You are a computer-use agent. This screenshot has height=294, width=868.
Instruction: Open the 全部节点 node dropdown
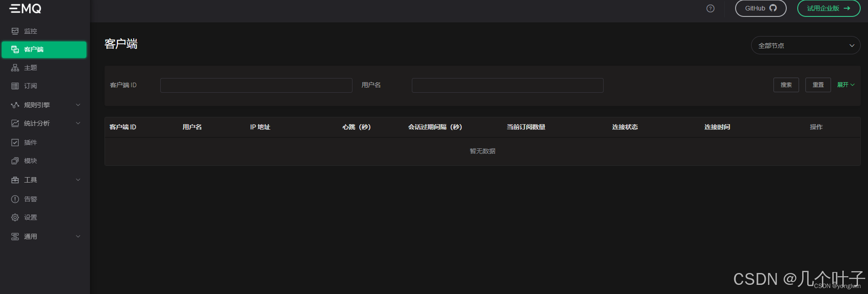806,46
